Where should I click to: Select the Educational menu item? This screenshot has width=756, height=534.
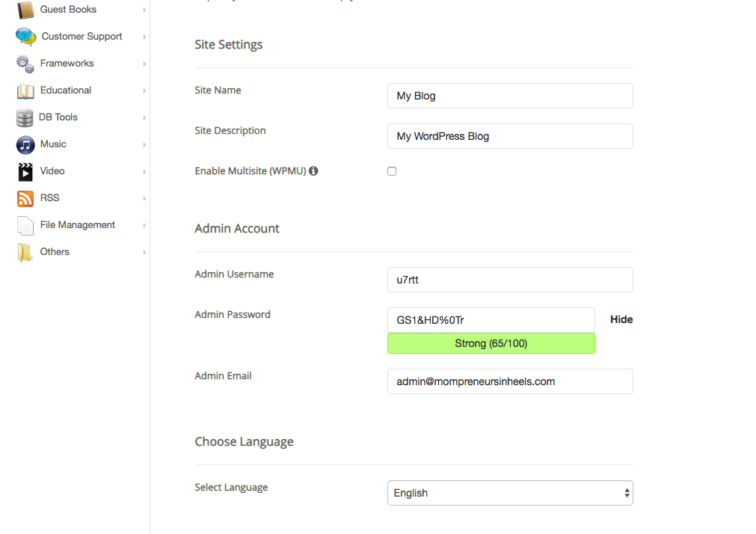[x=66, y=90]
